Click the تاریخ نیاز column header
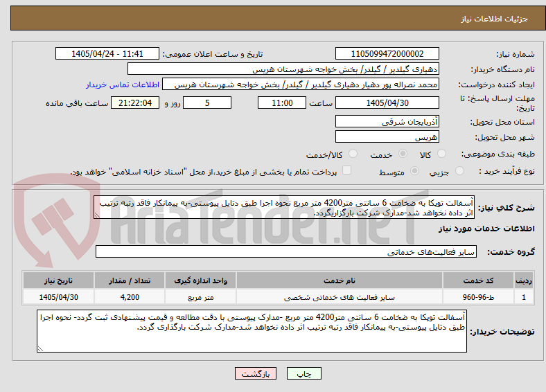This screenshot has width=546, height=392. [58, 280]
